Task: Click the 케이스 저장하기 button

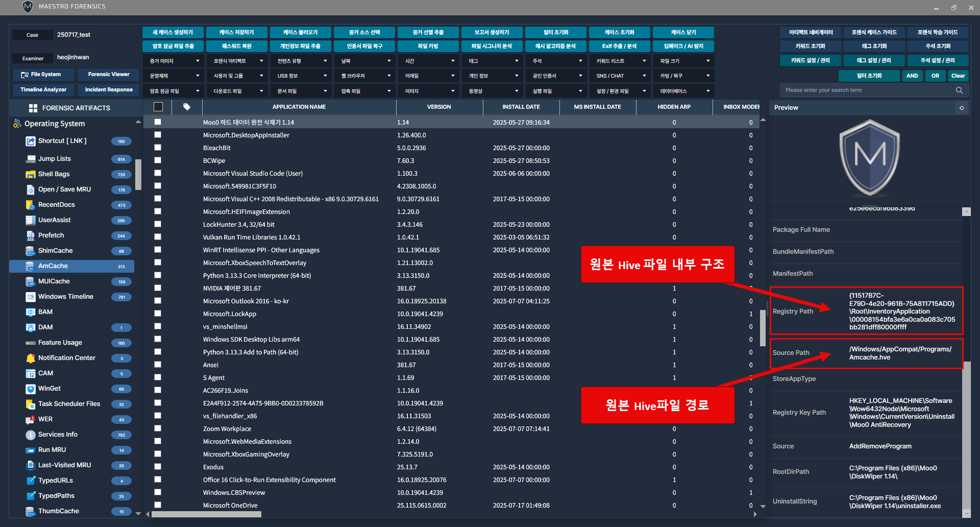Action: pos(236,32)
